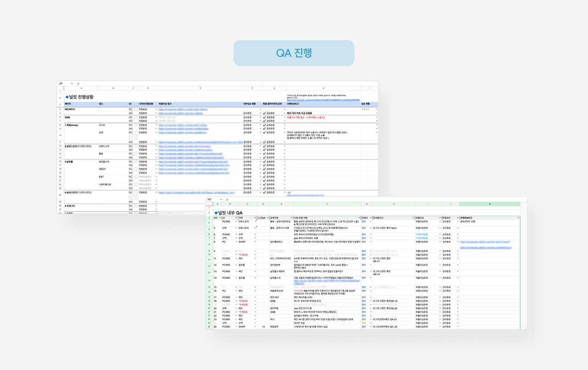The width and height of the screenshot is (588, 370).
Task: Open row 4 디자인진행상황 dropdown in 진행상황 sheet
Action: pos(156,109)
